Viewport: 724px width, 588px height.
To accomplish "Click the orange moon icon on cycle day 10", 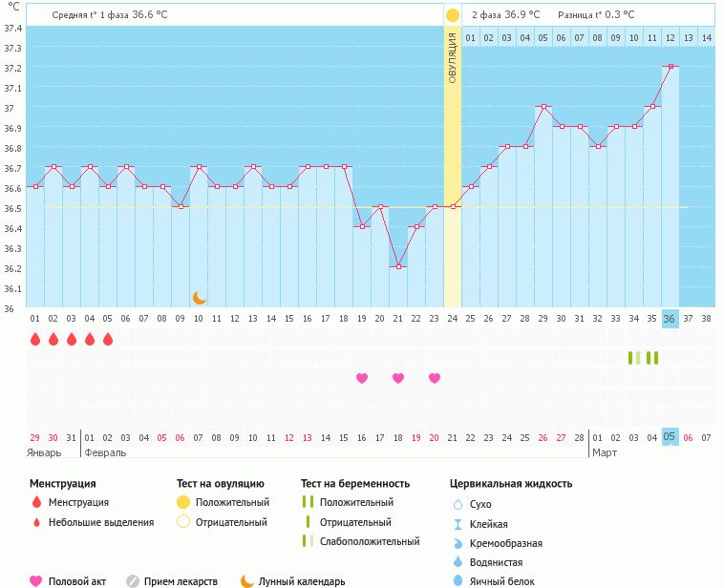I will pos(199,298).
